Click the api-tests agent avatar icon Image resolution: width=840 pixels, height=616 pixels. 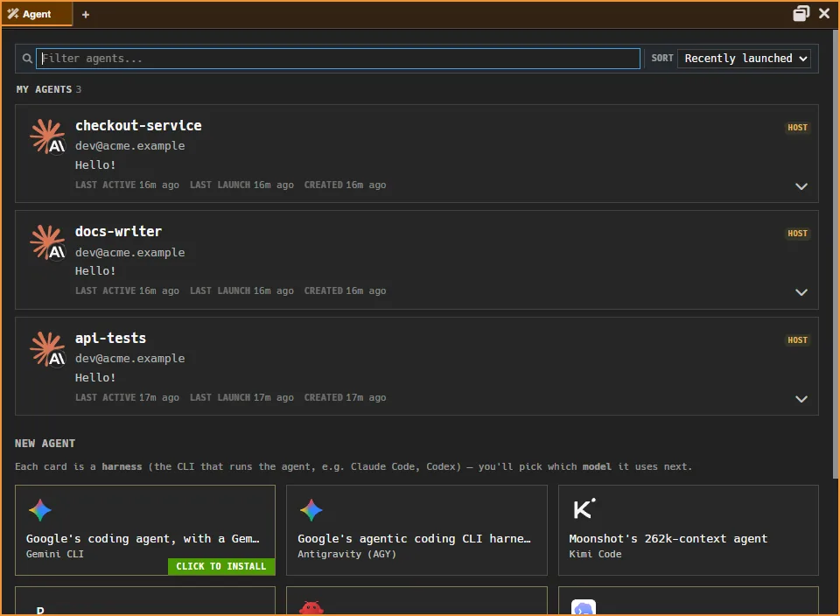coord(47,349)
